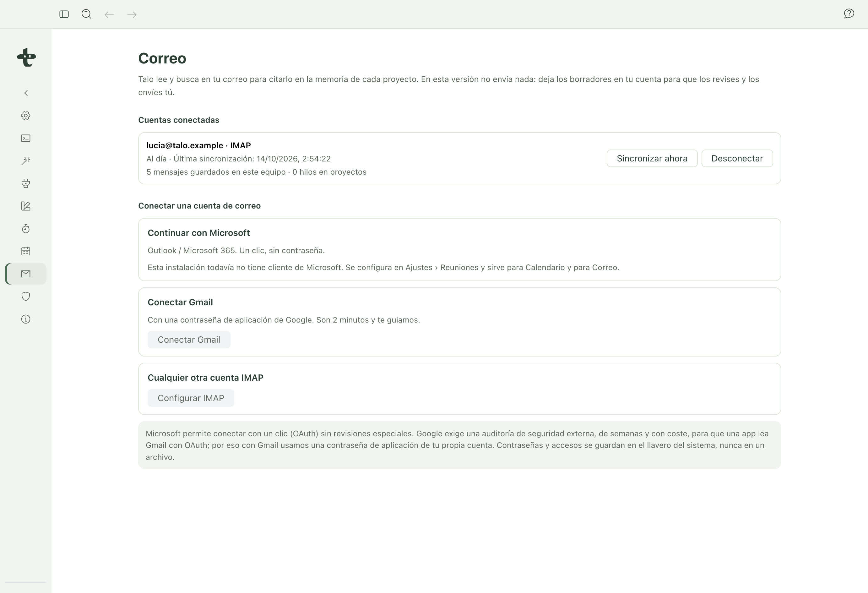Viewport: 868px width, 593px height.
Task: Open the magic wand settings section
Action: click(26, 161)
